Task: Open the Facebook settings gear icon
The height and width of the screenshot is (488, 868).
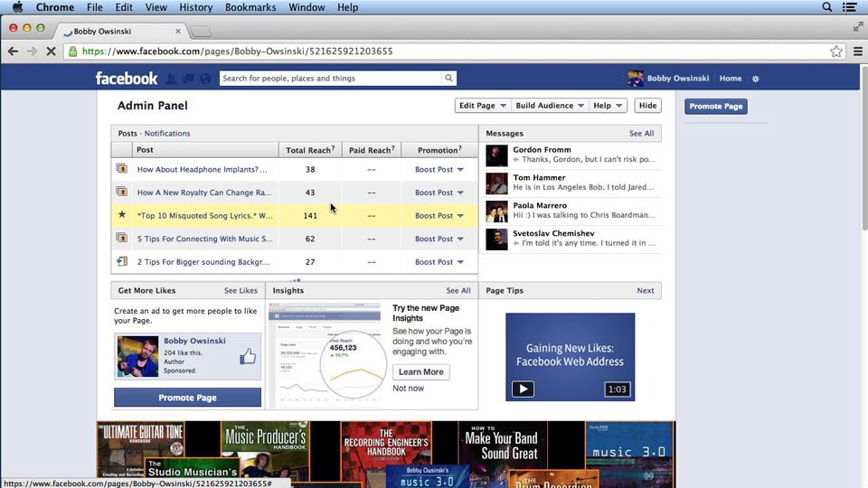Action: (756, 79)
